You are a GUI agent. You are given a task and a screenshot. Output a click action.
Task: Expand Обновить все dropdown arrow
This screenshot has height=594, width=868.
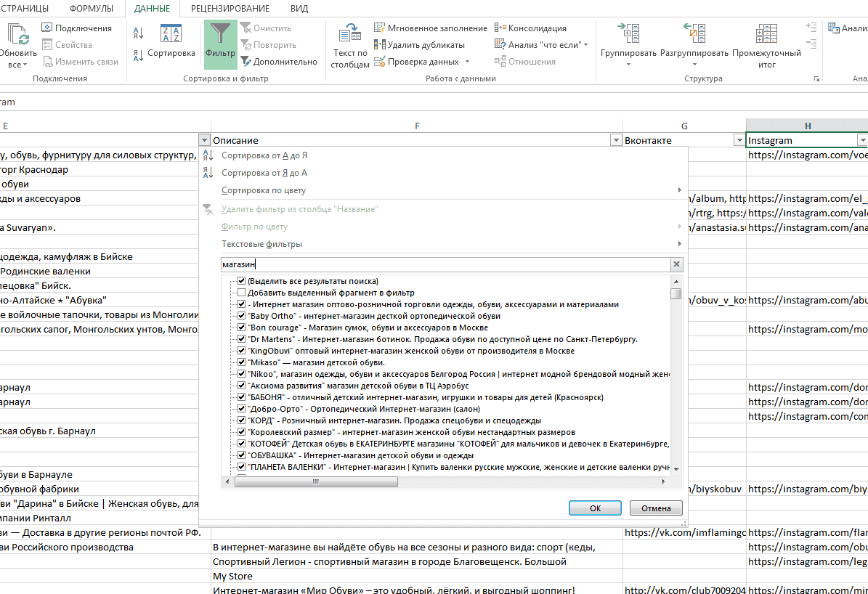[x=25, y=65]
